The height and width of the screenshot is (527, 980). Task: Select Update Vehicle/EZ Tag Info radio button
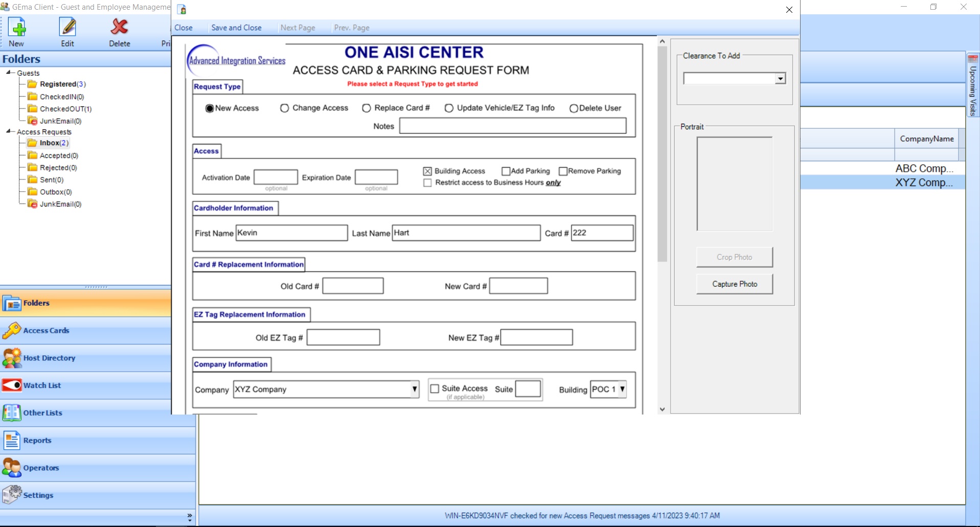coord(449,108)
